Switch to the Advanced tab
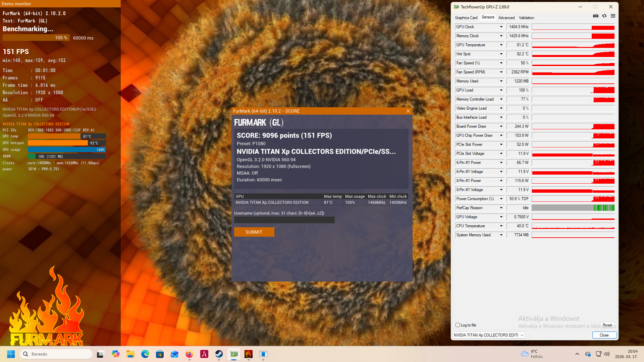The width and height of the screenshot is (644, 362). pos(506,18)
